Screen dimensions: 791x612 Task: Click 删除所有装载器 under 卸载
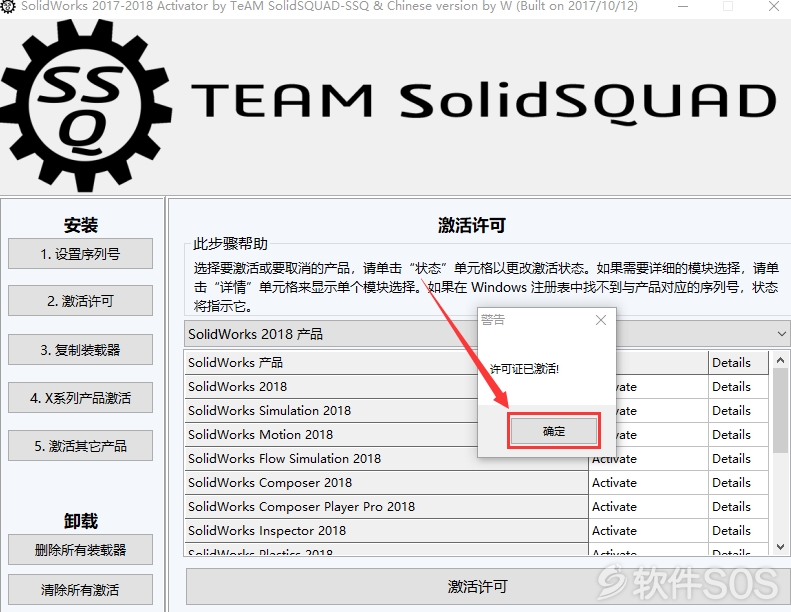80,549
